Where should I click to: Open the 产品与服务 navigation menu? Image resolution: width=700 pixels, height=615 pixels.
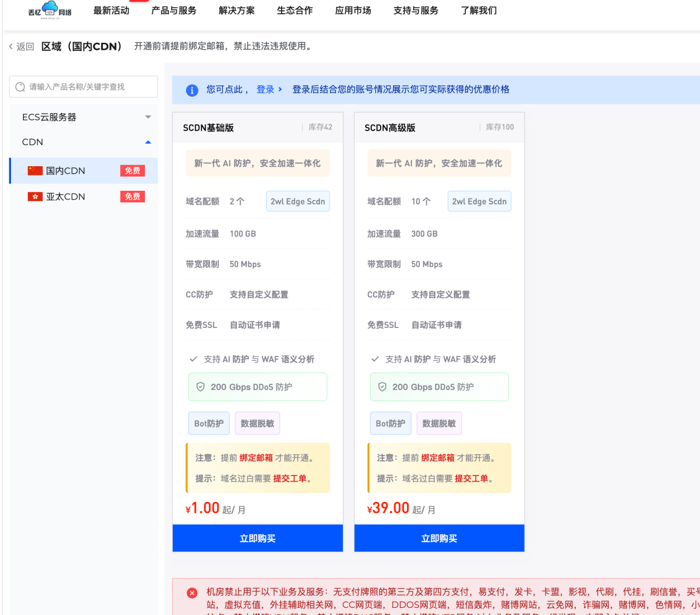point(174,10)
